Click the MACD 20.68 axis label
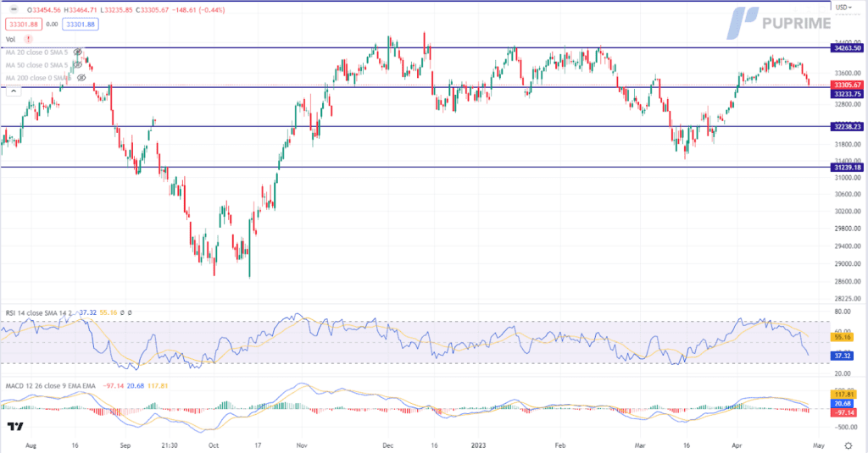Screen dimensions: 868x453 tap(842, 404)
